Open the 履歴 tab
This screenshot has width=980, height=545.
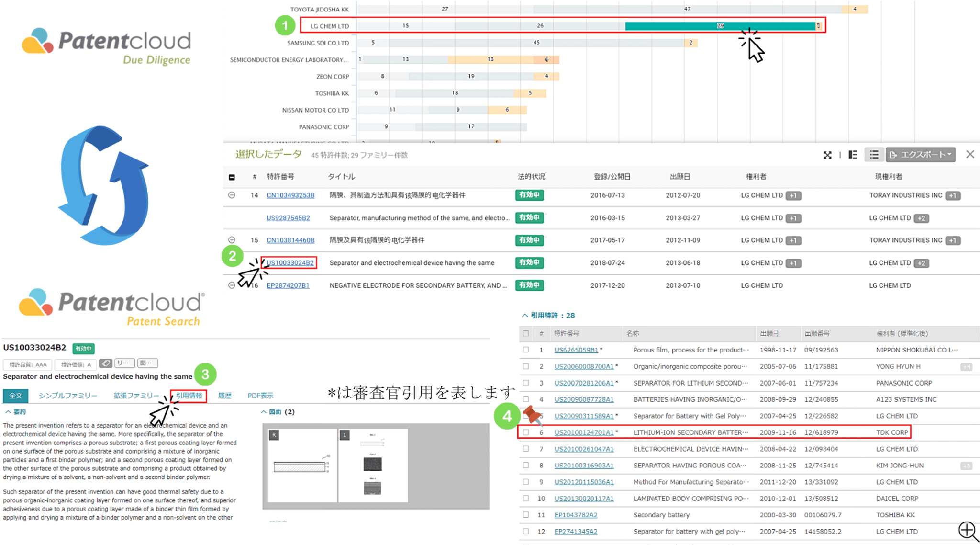pyautogui.click(x=225, y=396)
